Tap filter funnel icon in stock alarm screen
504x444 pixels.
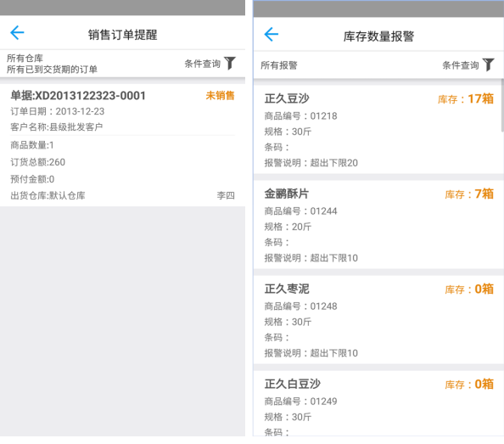(488, 65)
